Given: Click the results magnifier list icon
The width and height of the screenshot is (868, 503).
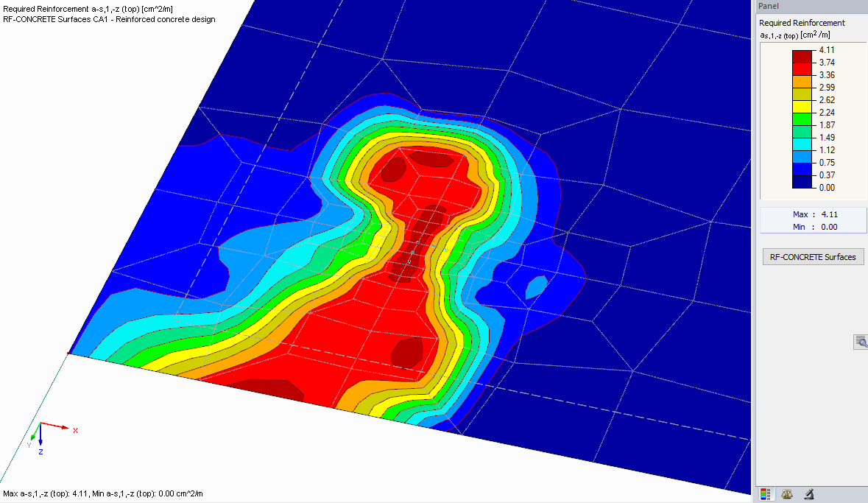Looking at the screenshot, I should [x=861, y=342].
